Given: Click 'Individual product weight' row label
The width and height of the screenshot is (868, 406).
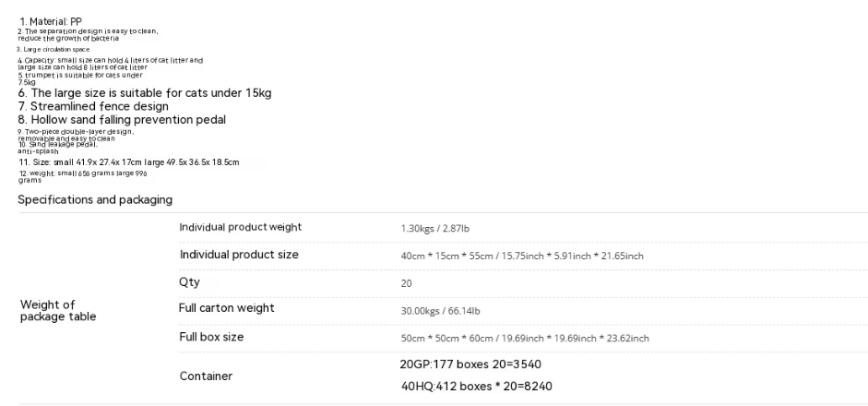Looking at the screenshot, I should click(x=240, y=228).
